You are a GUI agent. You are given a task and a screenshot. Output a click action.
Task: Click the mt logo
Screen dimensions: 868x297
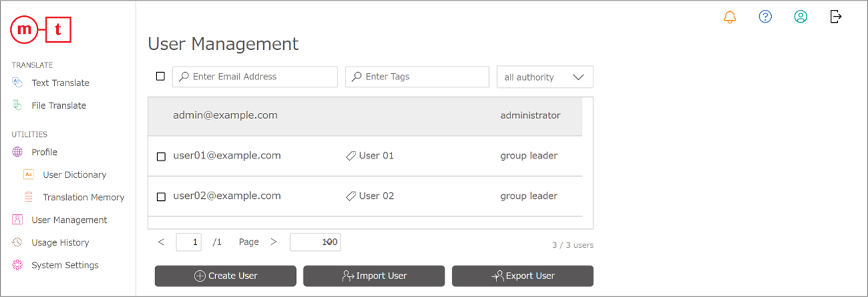pos(41,30)
